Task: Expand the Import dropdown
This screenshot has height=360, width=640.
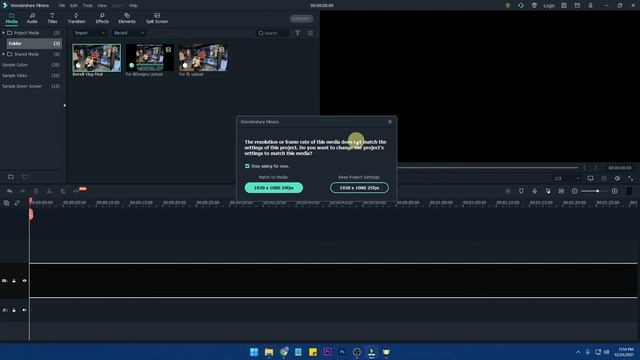Action: coord(90,33)
